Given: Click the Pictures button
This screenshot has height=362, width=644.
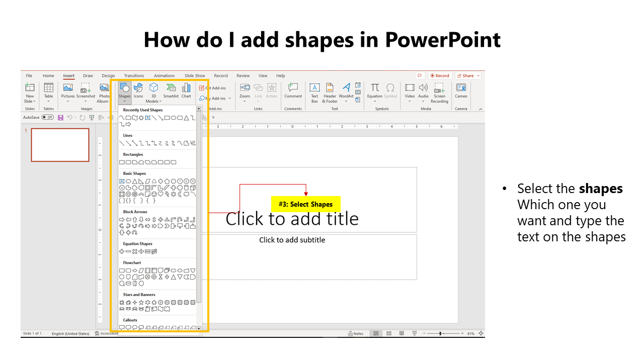Looking at the screenshot, I should click(x=68, y=93).
